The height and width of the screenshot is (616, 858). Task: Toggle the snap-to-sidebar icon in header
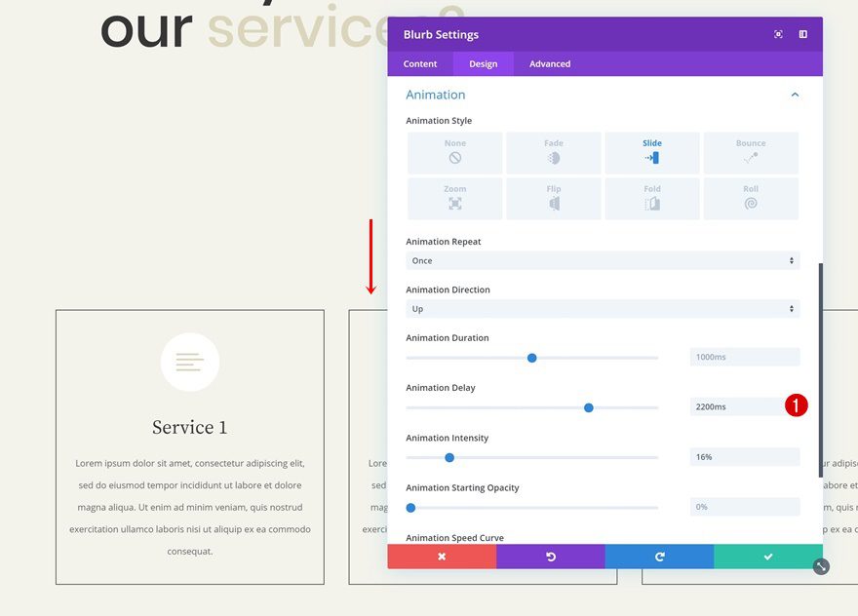[x=802, y=34]
